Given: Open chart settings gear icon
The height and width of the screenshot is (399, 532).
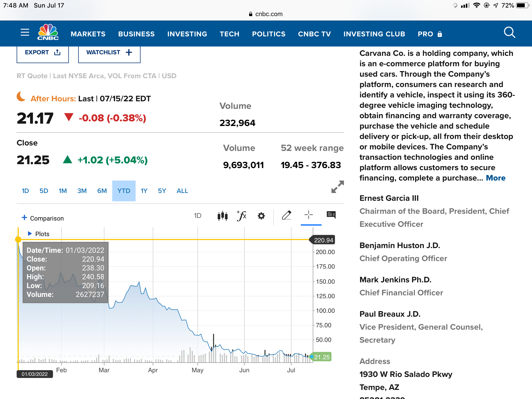Looking at the screenshot, I should point(261,216).
